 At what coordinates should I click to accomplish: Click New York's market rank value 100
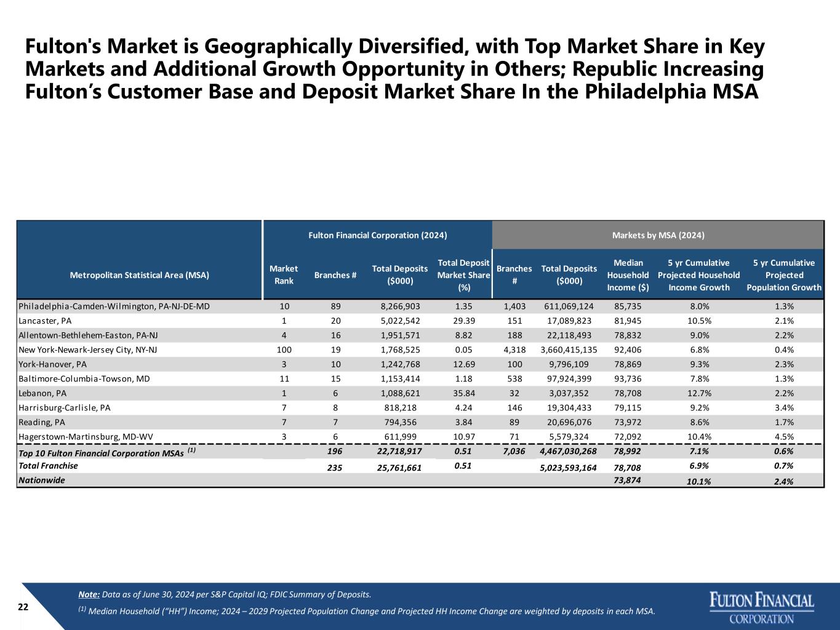284,350
